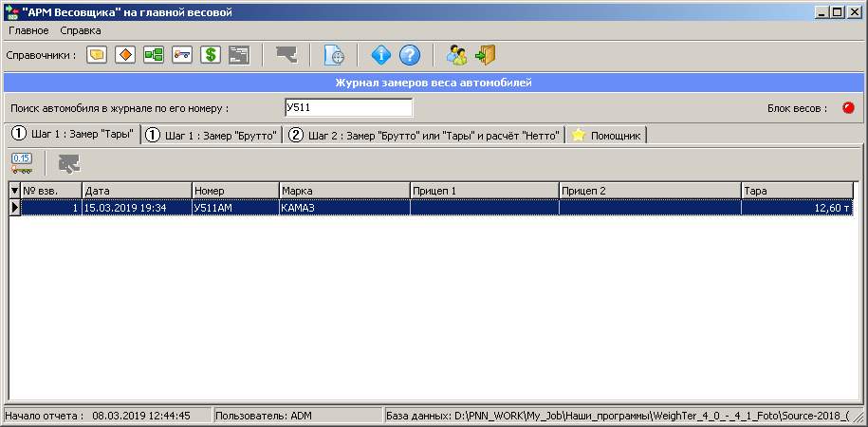The height and width of the screenshot is (427, 868).
Task: Switch to Шаг 2 расчёт "Нетто" tab
Action: pyautogui.click(x=424, y=135)
